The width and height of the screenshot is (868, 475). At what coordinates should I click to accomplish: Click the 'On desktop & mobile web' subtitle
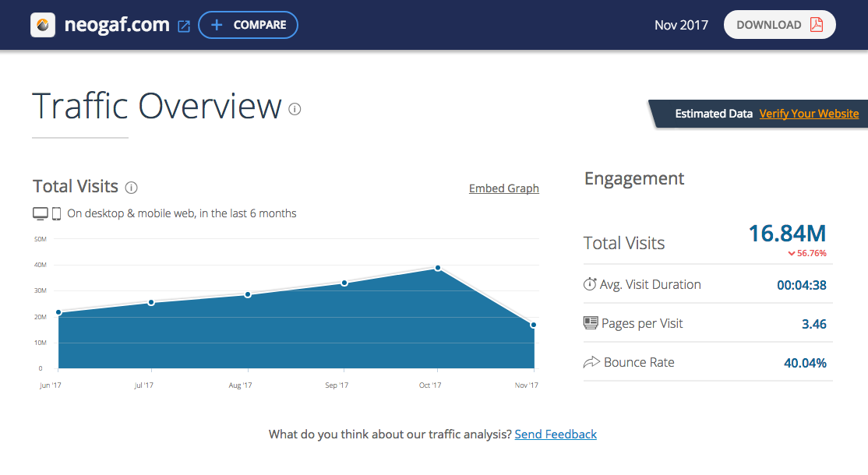(x=182, y=213)
